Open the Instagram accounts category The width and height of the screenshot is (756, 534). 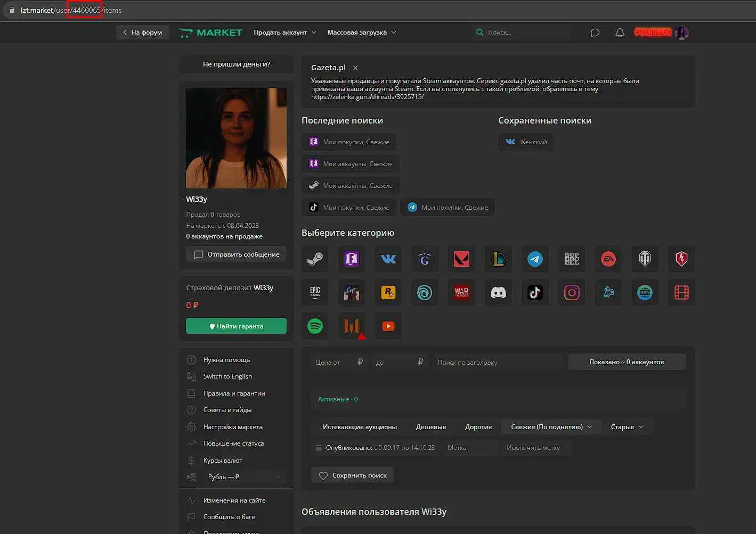(x=572, y=292)
